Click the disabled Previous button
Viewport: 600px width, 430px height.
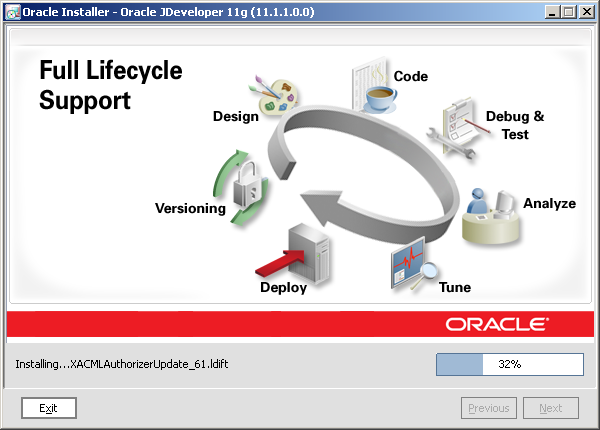[x=489, y=408]
